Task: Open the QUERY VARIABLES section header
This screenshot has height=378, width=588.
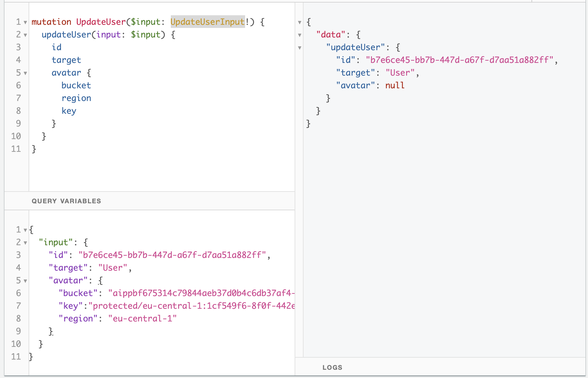Action: [x=66, y=201]
